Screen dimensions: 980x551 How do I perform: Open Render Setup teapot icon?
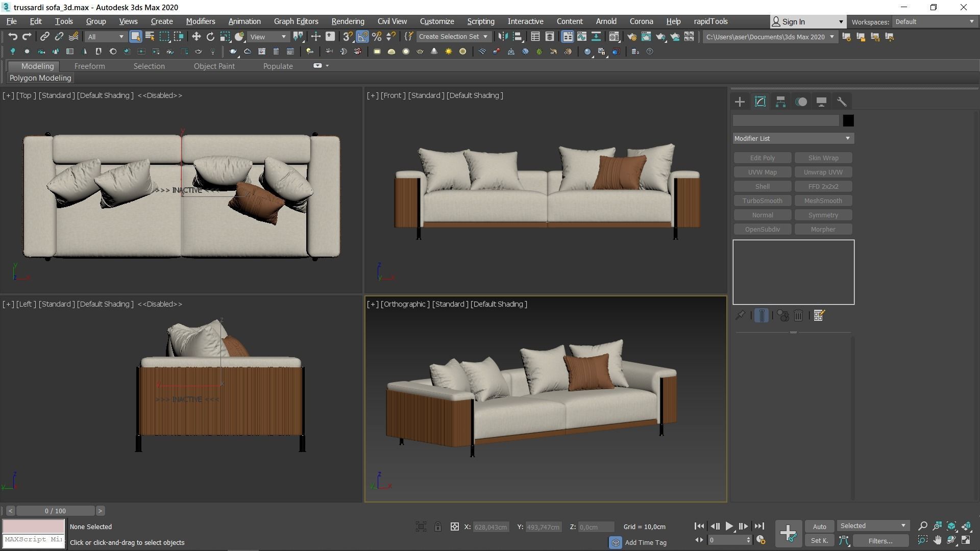coord(632,36)
